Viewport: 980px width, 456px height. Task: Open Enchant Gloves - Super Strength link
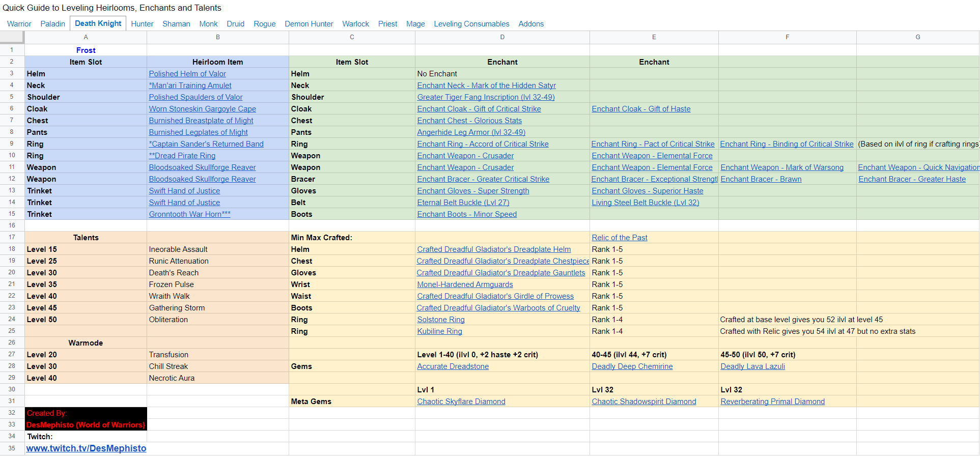(473, 191)
